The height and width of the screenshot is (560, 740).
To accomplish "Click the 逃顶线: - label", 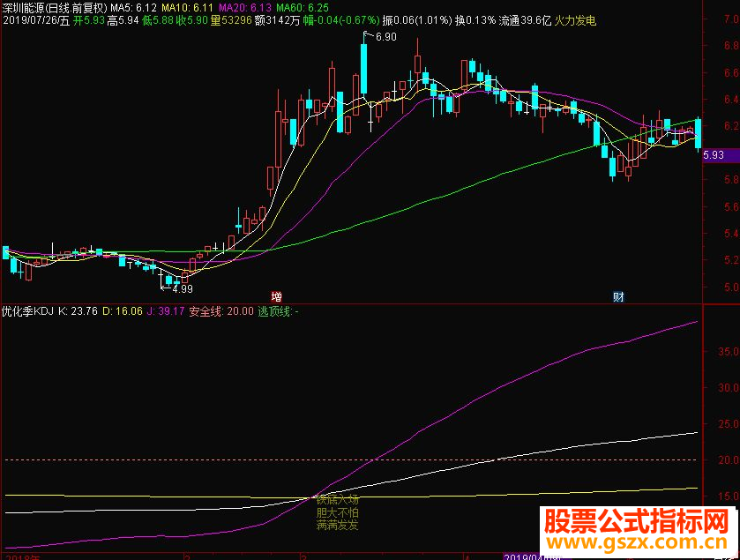I will coord(278,311).
